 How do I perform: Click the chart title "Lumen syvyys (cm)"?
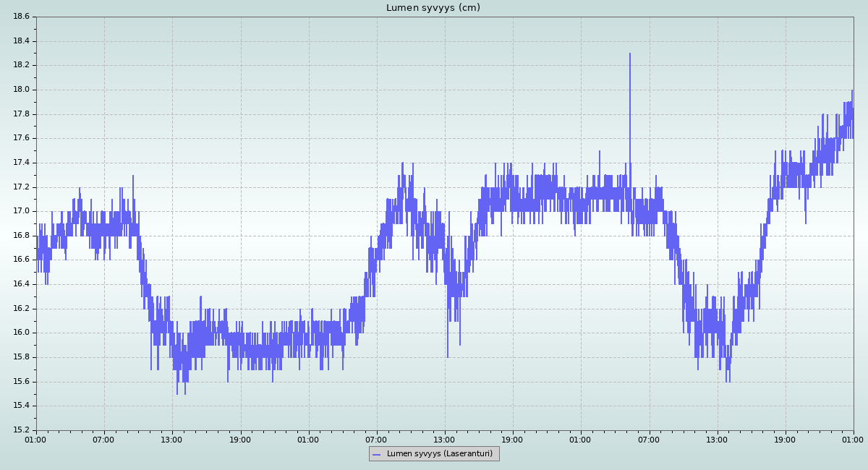pos(433,8)
